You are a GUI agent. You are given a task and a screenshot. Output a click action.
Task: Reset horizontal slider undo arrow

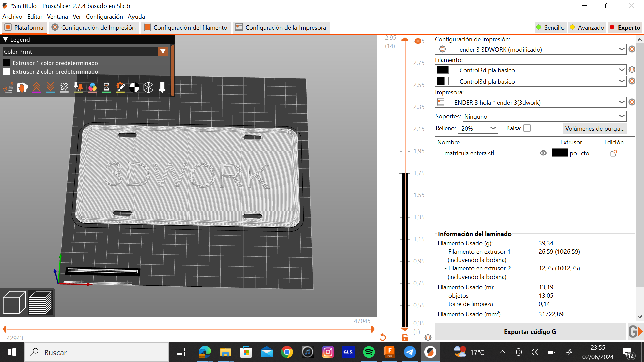coord(383,337)
